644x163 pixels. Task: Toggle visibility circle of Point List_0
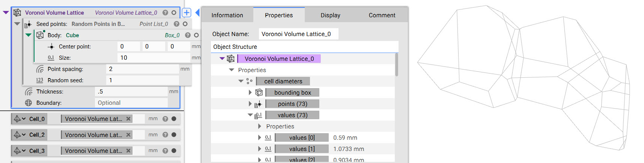coord(185,24)
